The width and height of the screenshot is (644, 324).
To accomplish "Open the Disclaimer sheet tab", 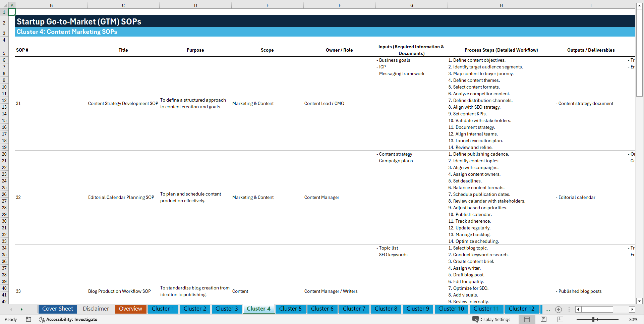I will pos(96,309).
